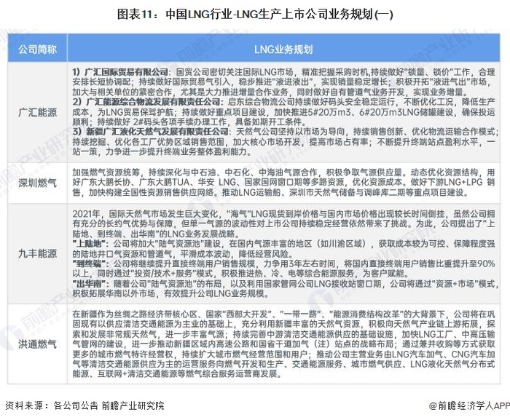510x420 pixels.
Task: Select the LNG业务规划 column header
Action: [x=283, y=48]
